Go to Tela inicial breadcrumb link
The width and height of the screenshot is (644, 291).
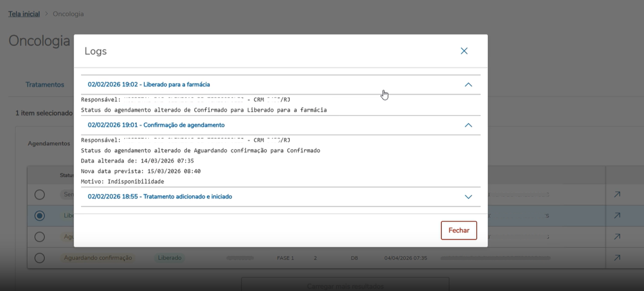pos(24,14)
